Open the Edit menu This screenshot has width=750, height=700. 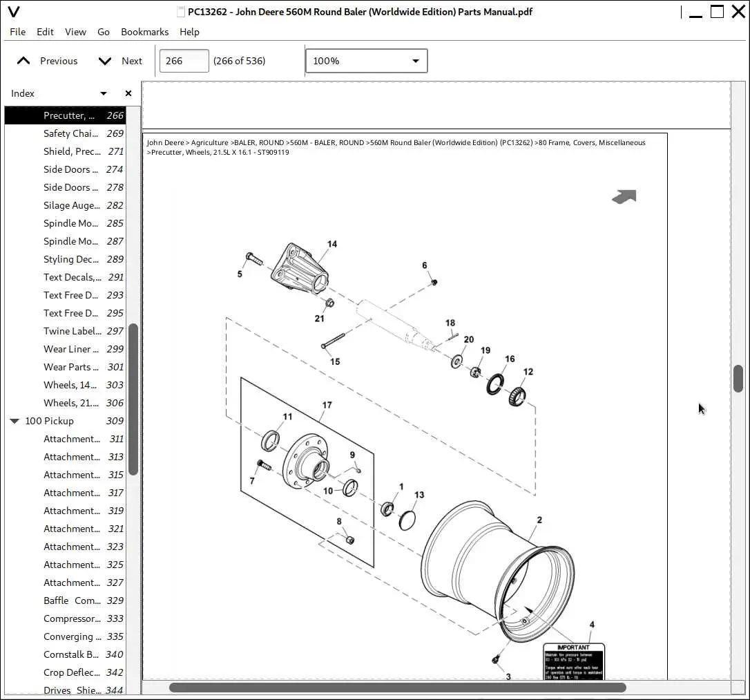(45, 32)
